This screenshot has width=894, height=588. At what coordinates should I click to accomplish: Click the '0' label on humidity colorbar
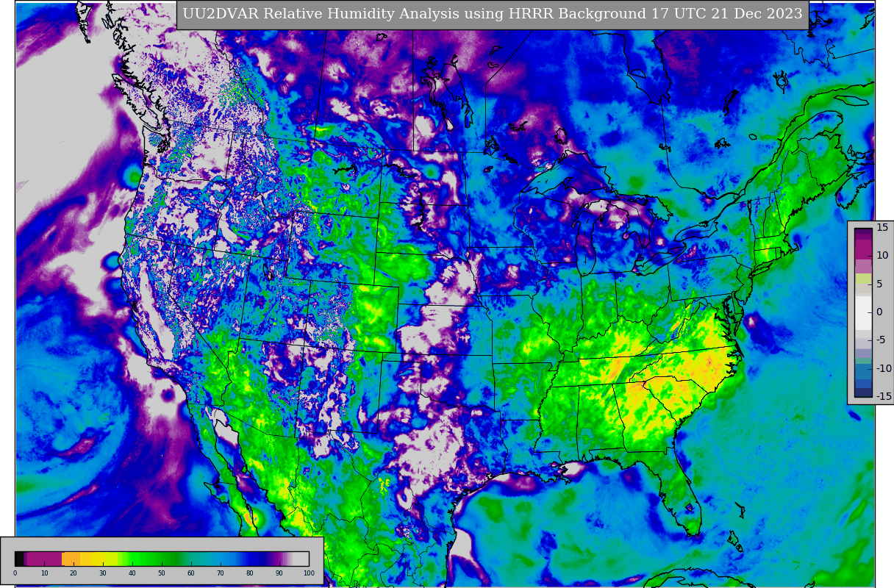[15, 573]
